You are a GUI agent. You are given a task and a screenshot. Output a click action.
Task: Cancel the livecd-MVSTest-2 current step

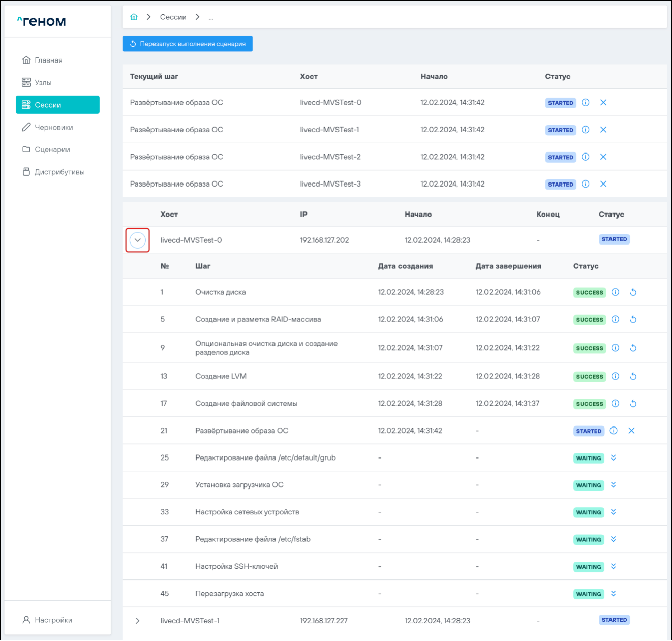pyautogui.click(x=603, y=157)
